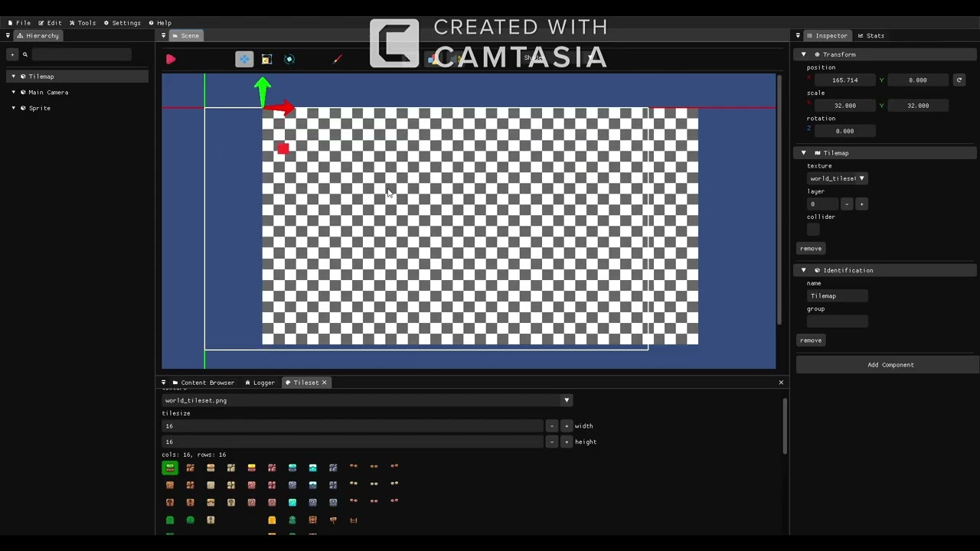This screenshot has width=980, height=551.
Task: Decrease the Tilemap layer value
Action: [846, 204]
